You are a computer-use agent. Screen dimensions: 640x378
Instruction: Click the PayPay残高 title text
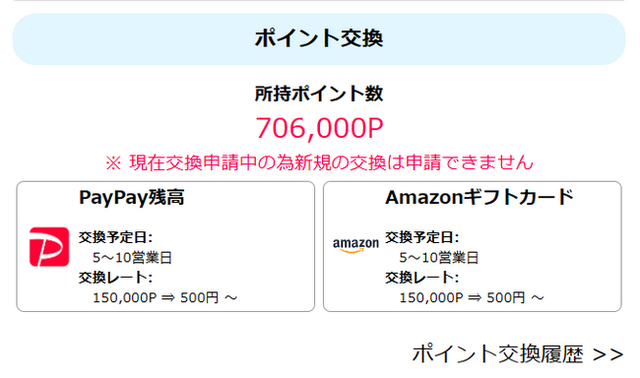[x=131, y=198]
